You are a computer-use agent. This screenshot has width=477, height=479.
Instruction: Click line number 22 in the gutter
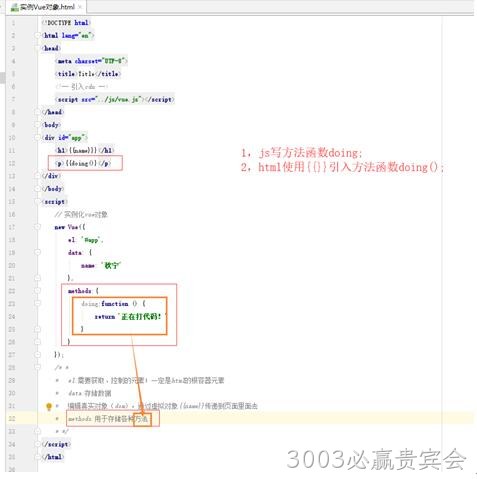tap(12, 291)
